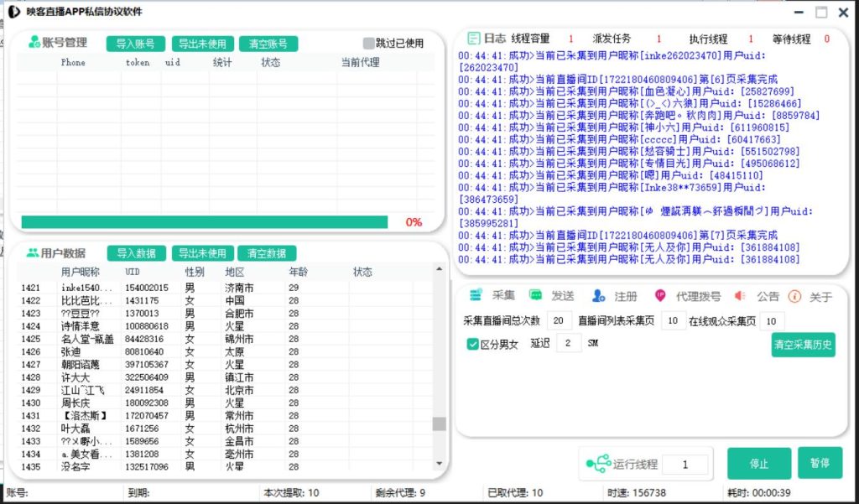Click the 采集直播间总次数 input field
859x504 pixels.
point(559,320)
